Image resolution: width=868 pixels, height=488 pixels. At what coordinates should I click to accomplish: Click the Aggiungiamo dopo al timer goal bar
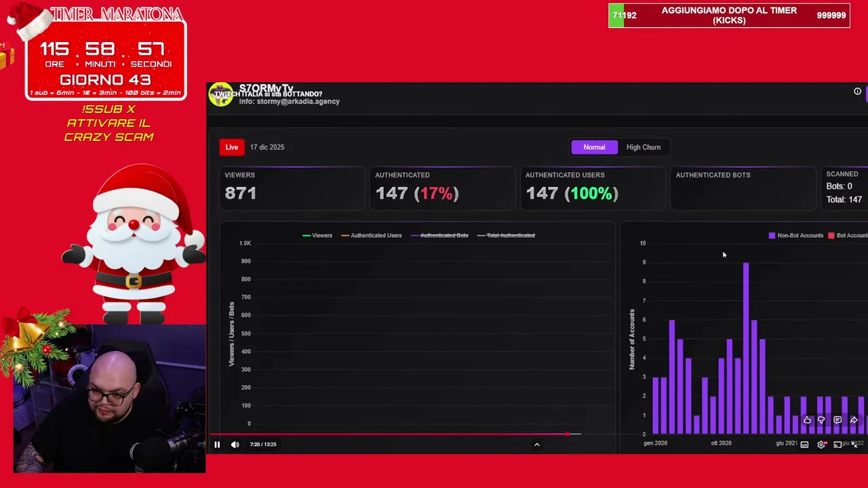point(729,16)
